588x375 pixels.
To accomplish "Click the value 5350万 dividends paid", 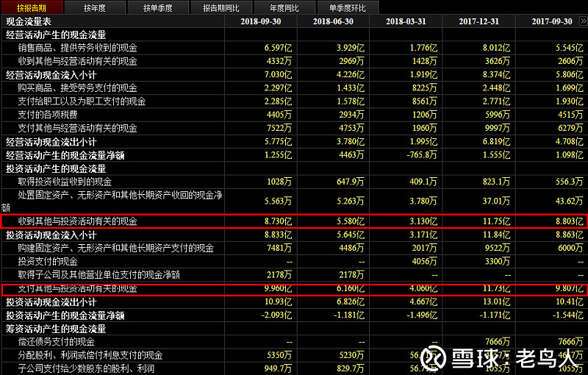I will pyautogui.click(x=279, y=355).
